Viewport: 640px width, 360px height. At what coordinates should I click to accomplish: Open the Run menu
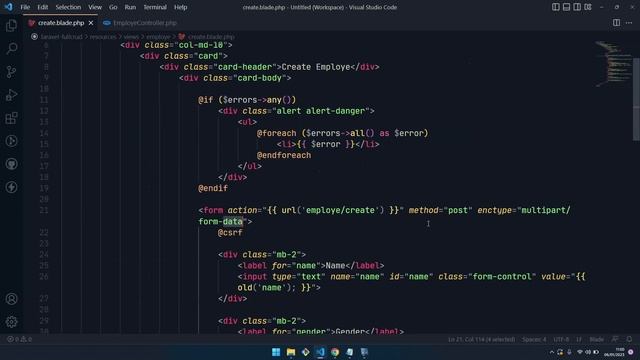click(x=130, y=7)
